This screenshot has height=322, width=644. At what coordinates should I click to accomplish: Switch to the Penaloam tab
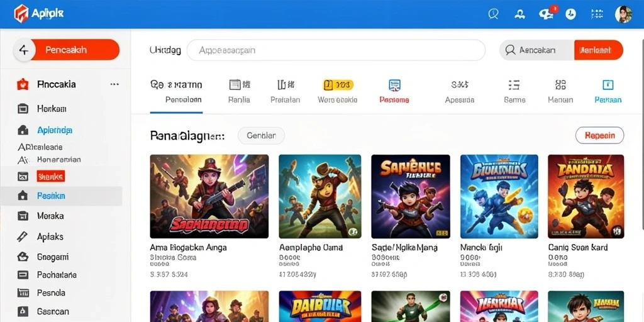pos(183,100)
